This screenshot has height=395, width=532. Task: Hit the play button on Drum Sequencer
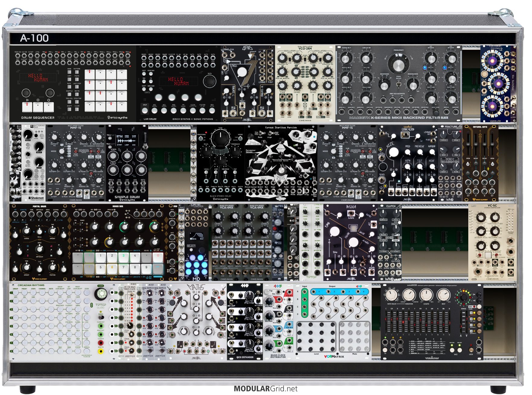point(27,107)
